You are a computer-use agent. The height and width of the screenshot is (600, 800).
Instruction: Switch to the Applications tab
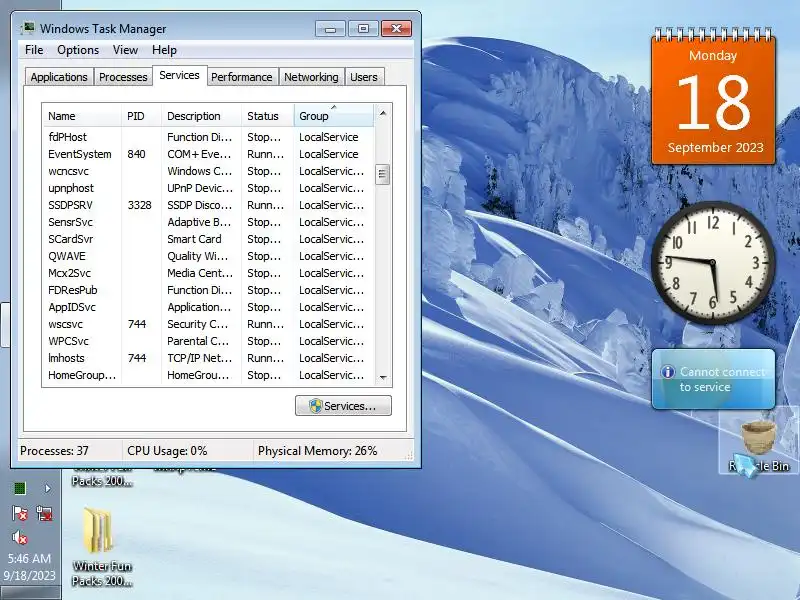pos(59,77)
